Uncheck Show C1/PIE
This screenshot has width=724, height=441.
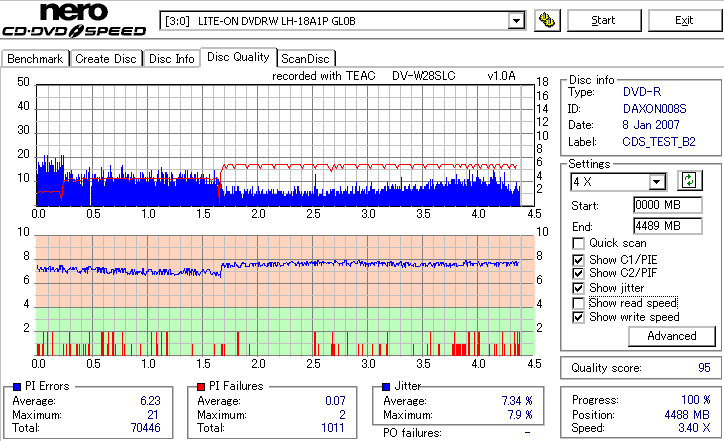[x=578, y=260]
